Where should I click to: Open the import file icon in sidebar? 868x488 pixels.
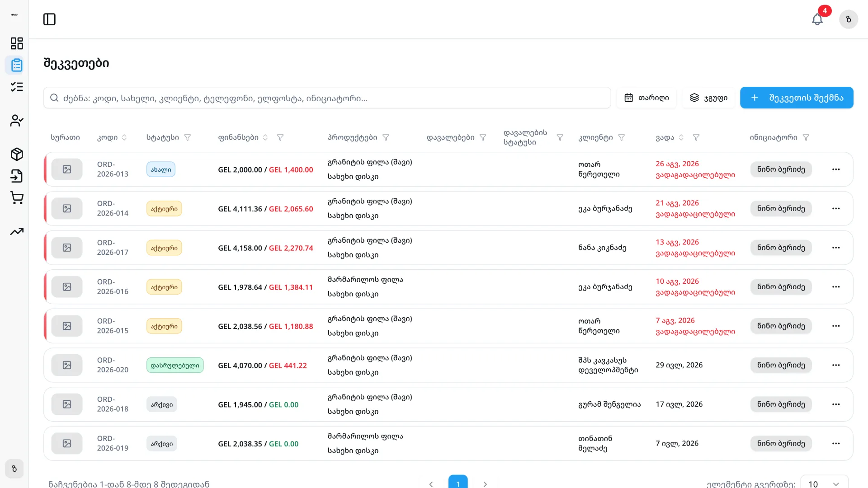click(x=17, y=176)
